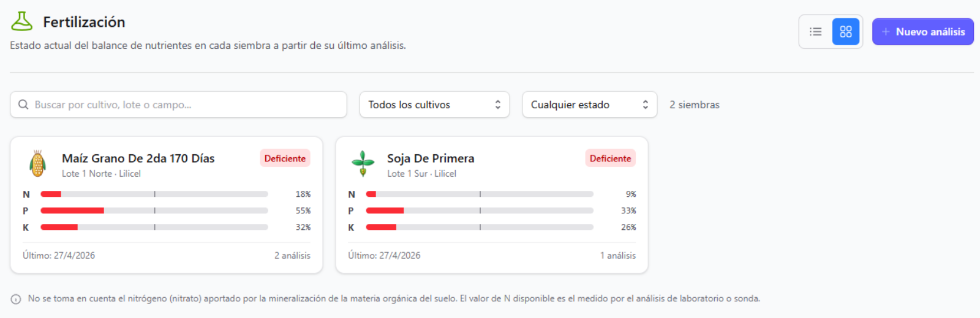Viewport: 980px width, 318px height.
Task: Click the Deficiente badge on Soja card
Action: click(610, 158)
